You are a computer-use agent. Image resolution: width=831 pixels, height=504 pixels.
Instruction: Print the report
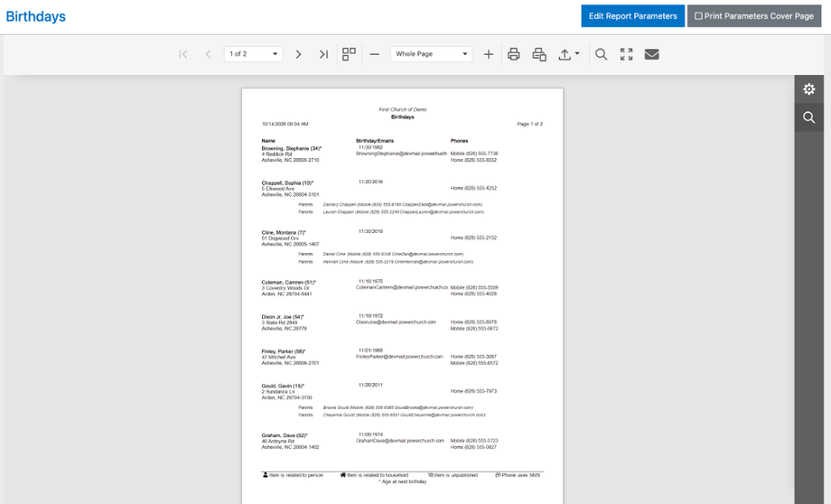tap(514, 54)
